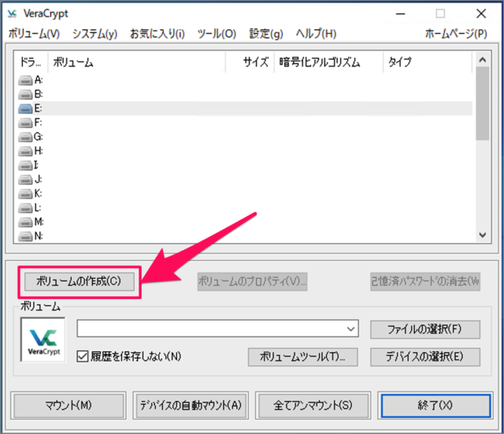Screen dimensions: 504x434
Task: Click scroll down arrow of drive list
Action: (x=482, y=235)
